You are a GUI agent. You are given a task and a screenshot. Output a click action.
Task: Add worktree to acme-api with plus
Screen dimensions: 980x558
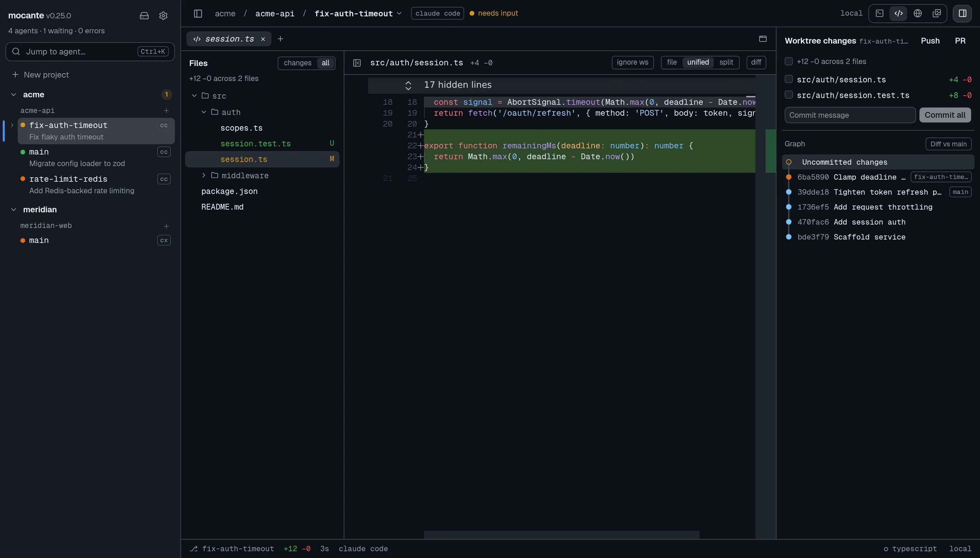point(166,110)
